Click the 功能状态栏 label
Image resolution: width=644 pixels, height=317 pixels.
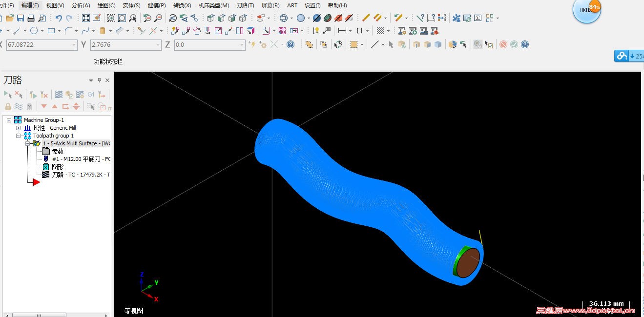pos(108,62)
